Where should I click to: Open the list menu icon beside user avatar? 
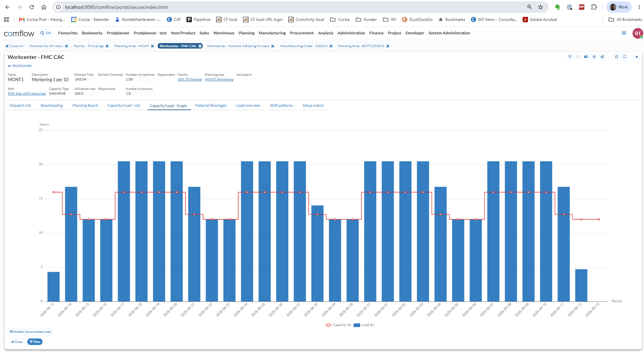click(x=624, y=33)
